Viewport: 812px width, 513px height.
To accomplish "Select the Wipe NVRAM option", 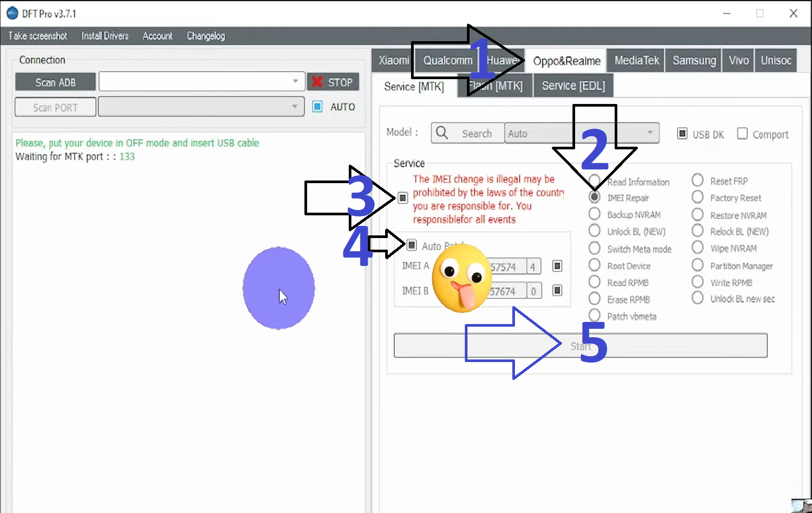I will (x=698, y=248).
